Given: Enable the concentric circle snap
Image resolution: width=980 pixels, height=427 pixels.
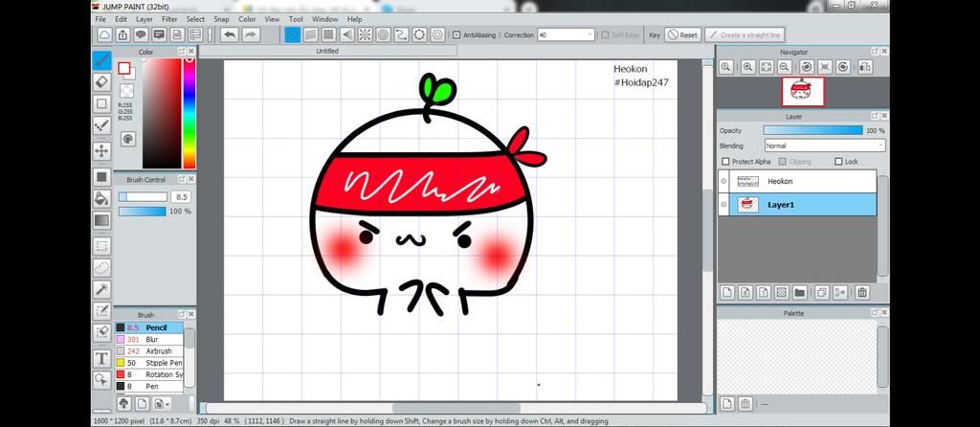Looking at the screenshot, I should 383,35.
